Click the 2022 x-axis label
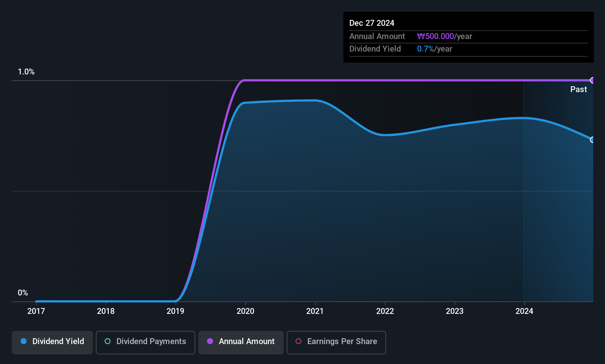Screen dimensions: 605x364 (x=385, y=311)
